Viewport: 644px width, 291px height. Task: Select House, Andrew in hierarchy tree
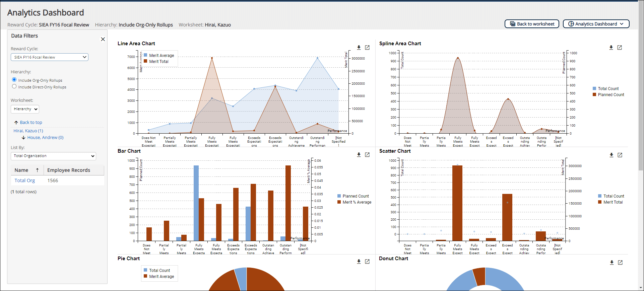45,138
